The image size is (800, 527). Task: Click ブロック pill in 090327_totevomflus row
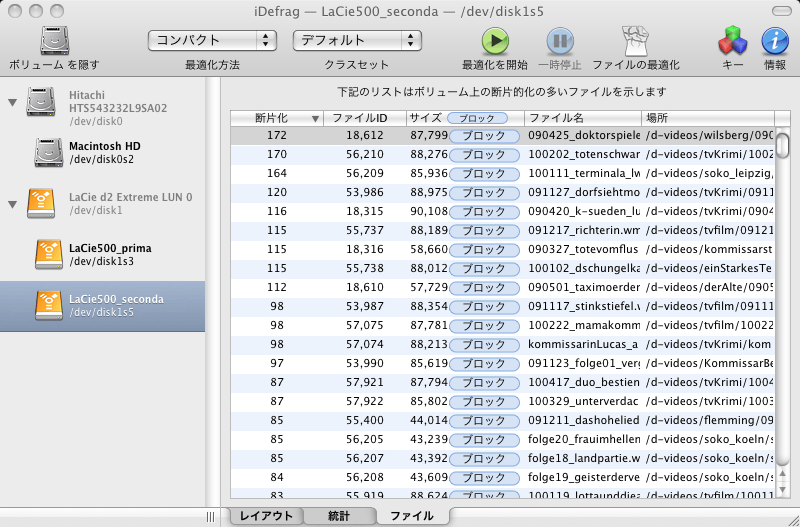pyautogui.click(x=484, y=249)
